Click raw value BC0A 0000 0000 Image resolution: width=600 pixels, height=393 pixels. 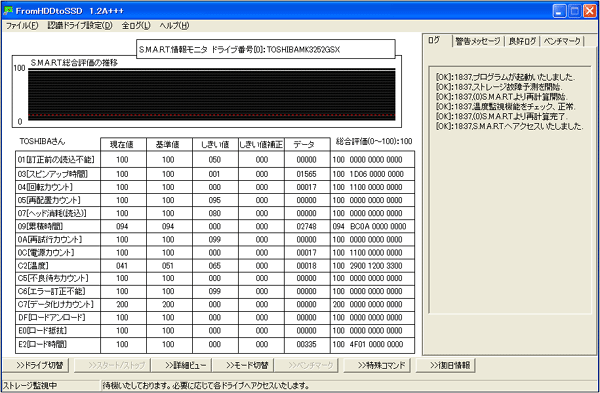click(x=378, y=226)
